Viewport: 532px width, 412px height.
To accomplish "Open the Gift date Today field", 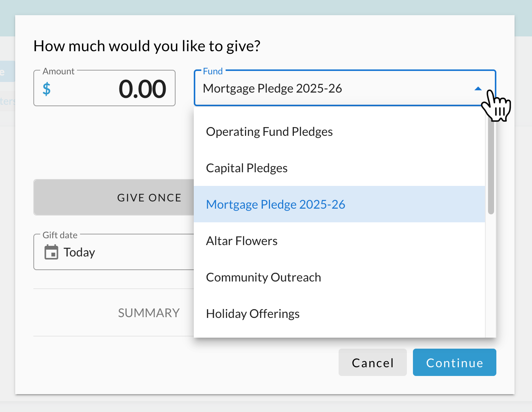I will (x=114, y=252).
